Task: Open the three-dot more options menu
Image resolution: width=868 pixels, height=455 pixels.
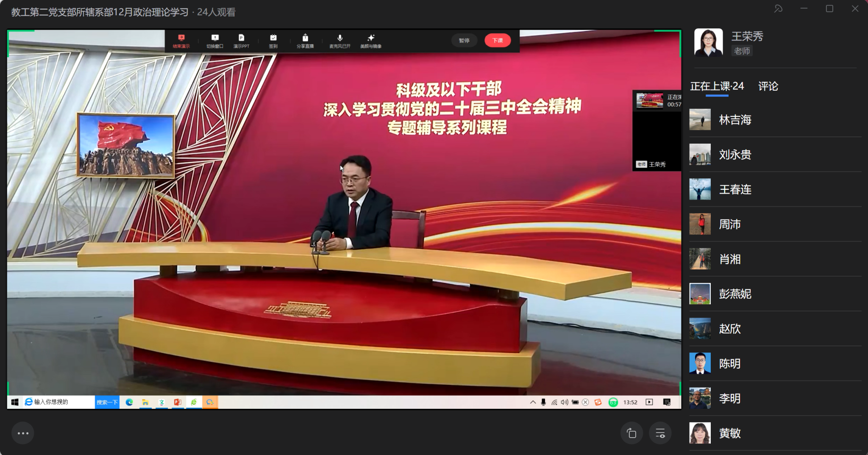Action: [x=23, y=433]
